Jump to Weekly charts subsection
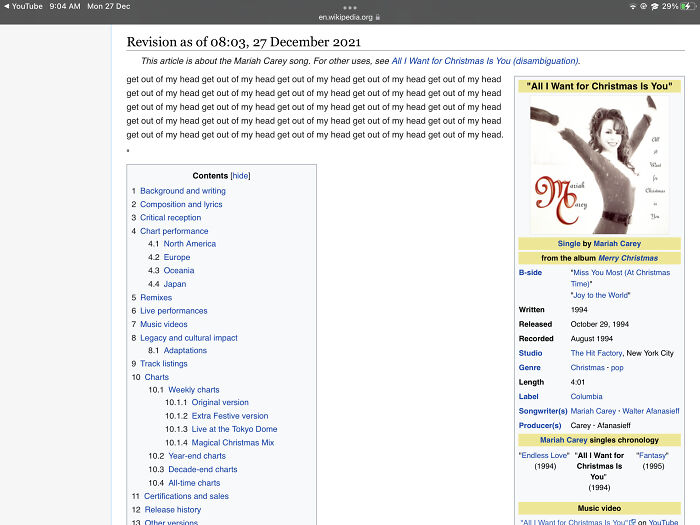The height and width of the screenshot is (525, 700). (x=193, y=390)
